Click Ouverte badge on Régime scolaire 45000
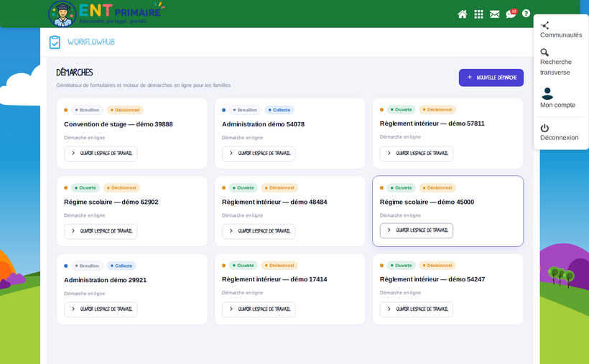The width and height of the screenshot is (589, 364). [x=402, y=188]
